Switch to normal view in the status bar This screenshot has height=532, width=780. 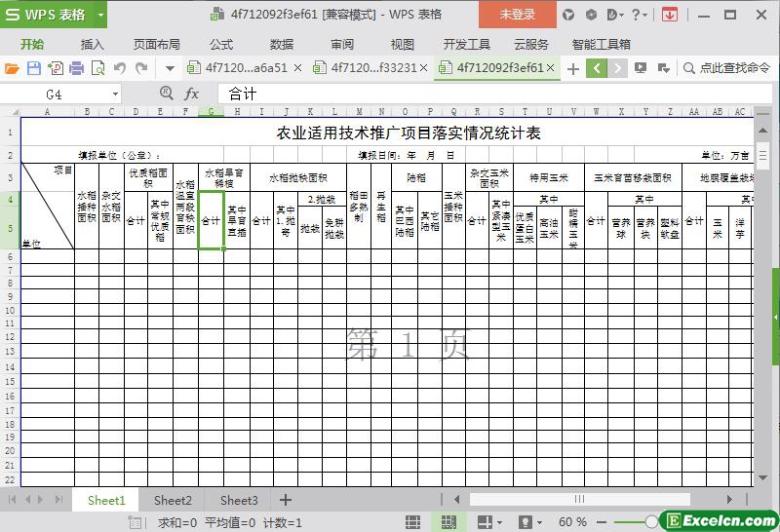tap(412, 522)
